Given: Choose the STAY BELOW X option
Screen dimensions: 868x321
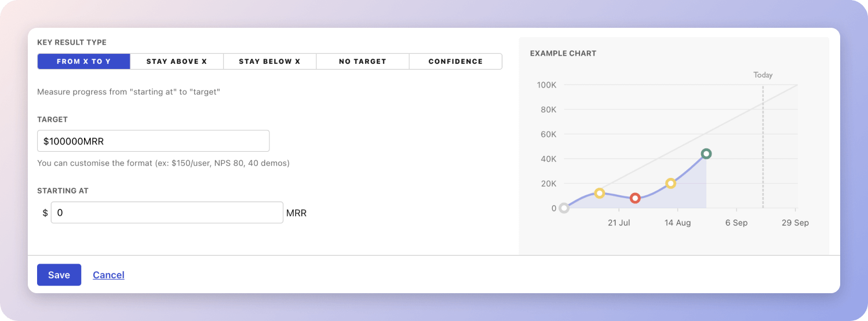Looking at the screenshot, I should (269, 61).
